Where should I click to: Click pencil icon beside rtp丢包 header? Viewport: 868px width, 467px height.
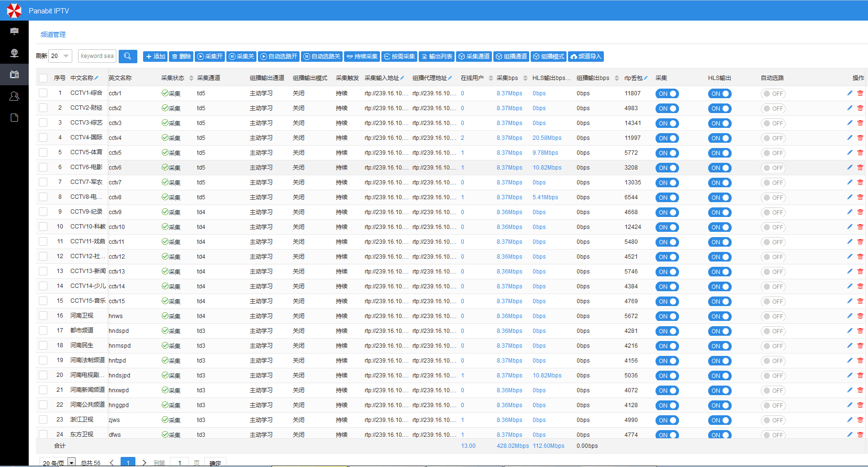click(x=645, y=78)
